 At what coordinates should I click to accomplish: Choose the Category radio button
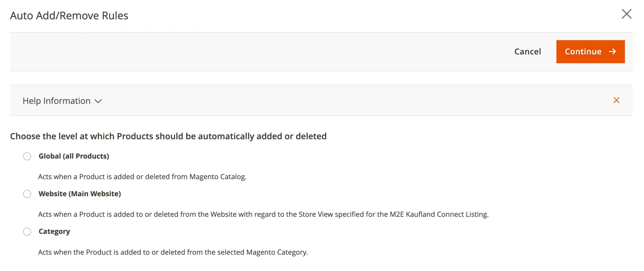tap(27, 231)
